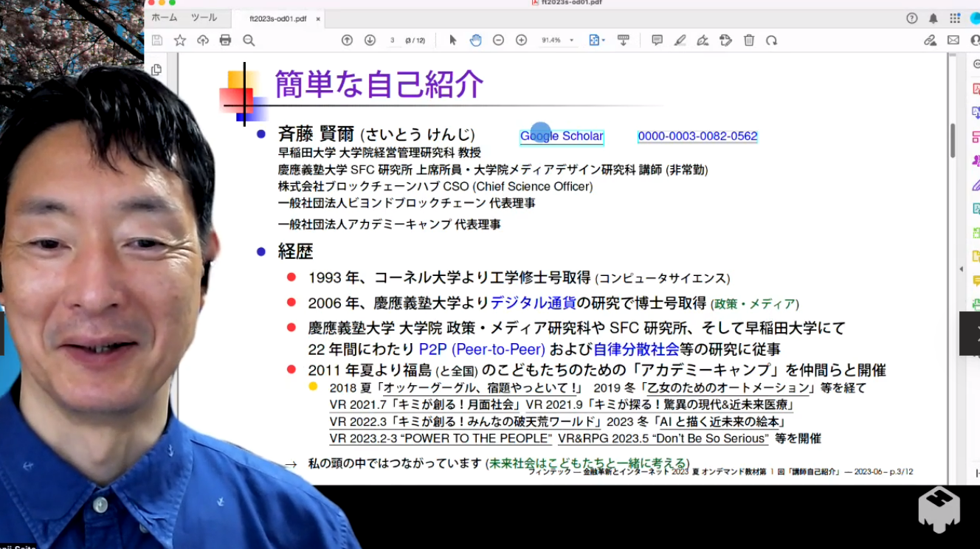Click the text 一般社団法人アカデミーキャンプ 代表理事

[x=389, y=224]
